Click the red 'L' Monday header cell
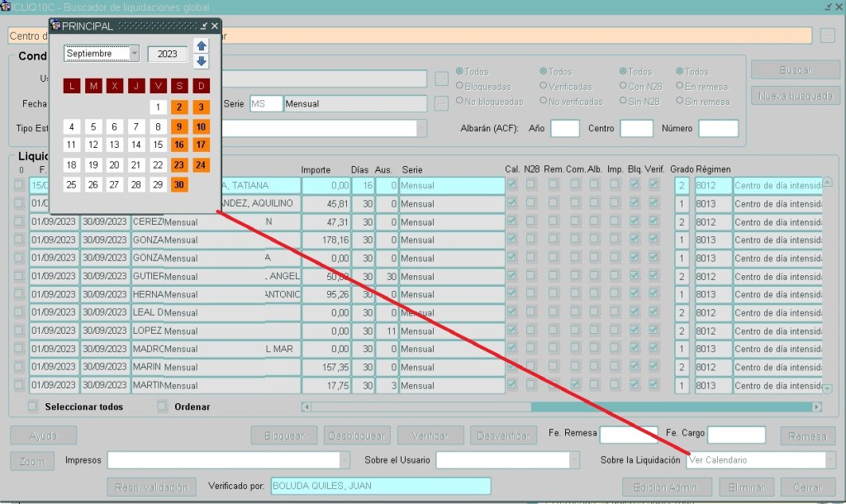Screen dimensions: 846x504 pyautogui.click(x=72, y=86)
